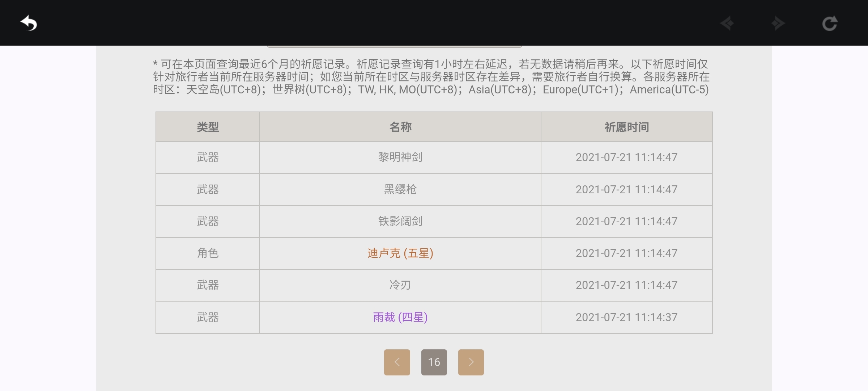Click the browser-back diamond arrow icon

(727, 24)
